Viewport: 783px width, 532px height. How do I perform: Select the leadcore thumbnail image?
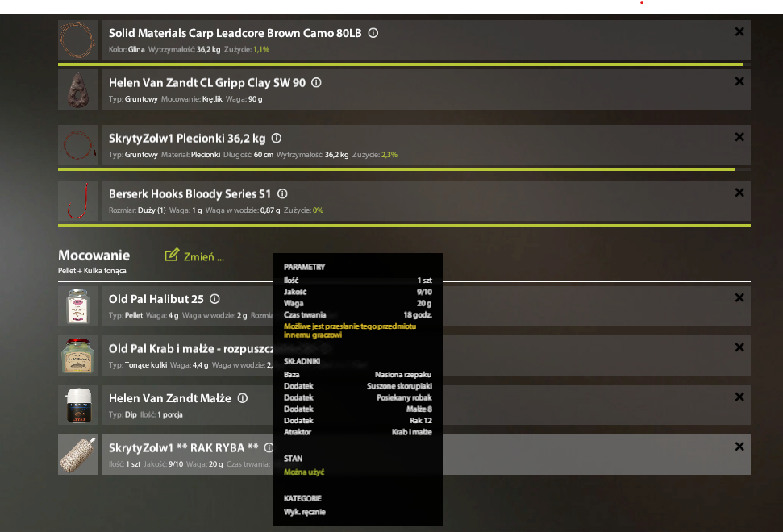coord(77,40)
